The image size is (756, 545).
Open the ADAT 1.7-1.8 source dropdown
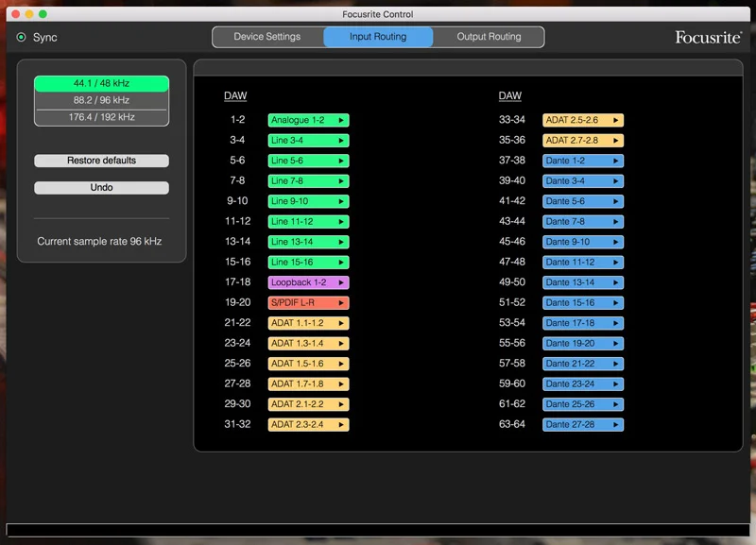(x=309, y=384)
